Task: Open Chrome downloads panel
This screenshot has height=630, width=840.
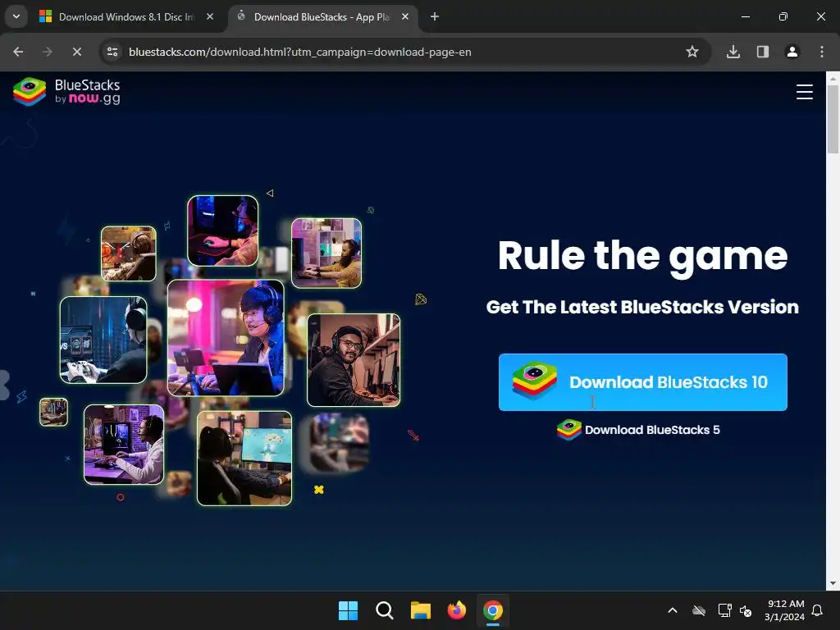Action: coord(733,52)
